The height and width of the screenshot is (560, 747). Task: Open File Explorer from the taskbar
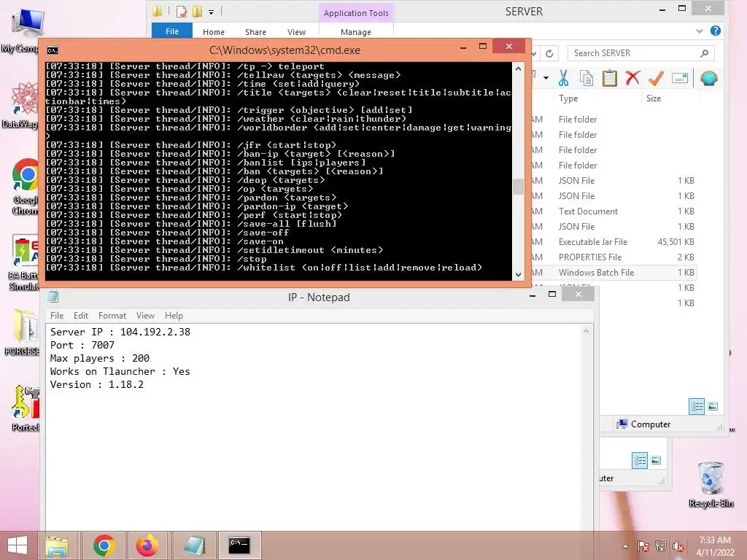(x=57, y=545)
